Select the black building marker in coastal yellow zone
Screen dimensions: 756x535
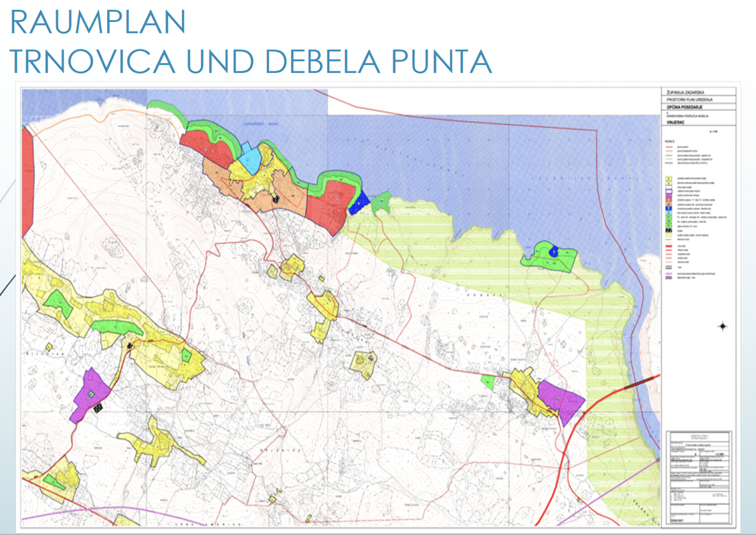(x=275, y=198)
